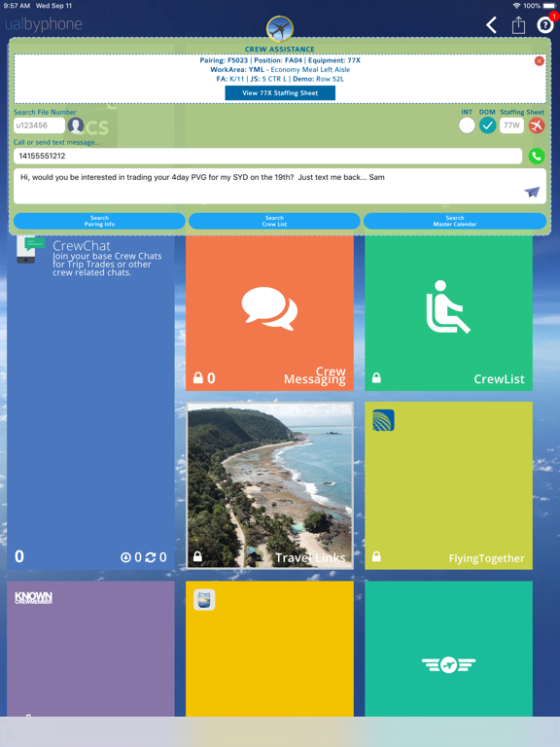Image resolution: width=560 pixels, height=747 pixels.
Task: Tap the lock icon on FlyingTogether tile
Action: (x=376, y=556)
